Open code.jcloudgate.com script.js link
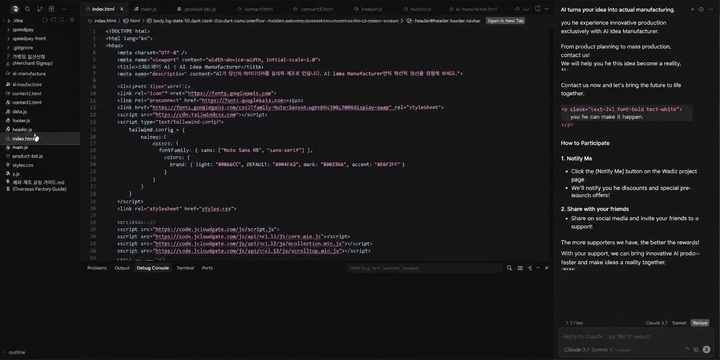The width and height of the screenshot is (720, 360). click(x=215, y=229)
